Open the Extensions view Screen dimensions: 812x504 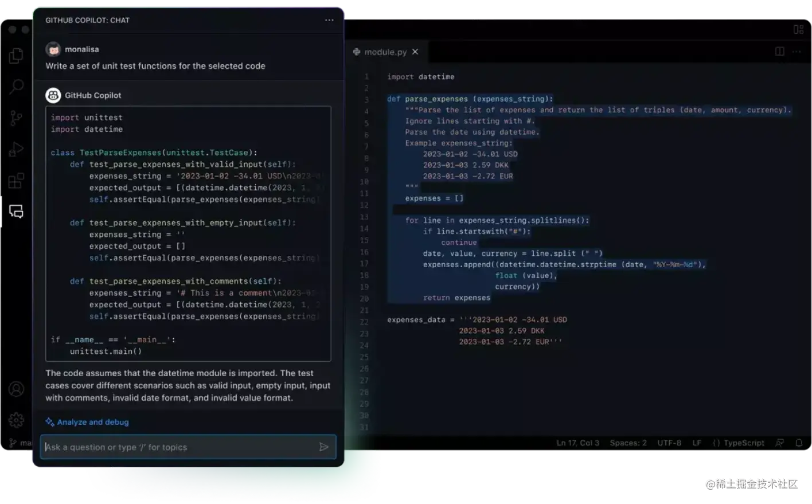pyautogui.click(x=16, y=181)
